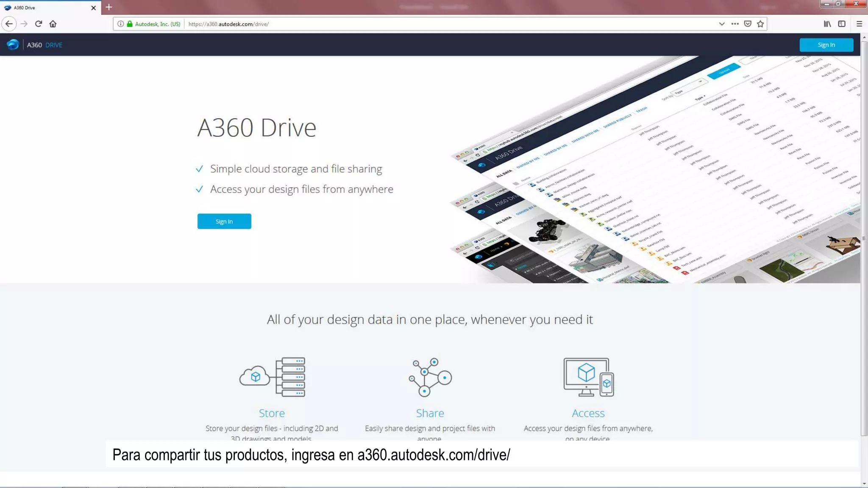The height and width of the screenshot is (488, 868).
Task: Click the Access heading
Action: 588,413
